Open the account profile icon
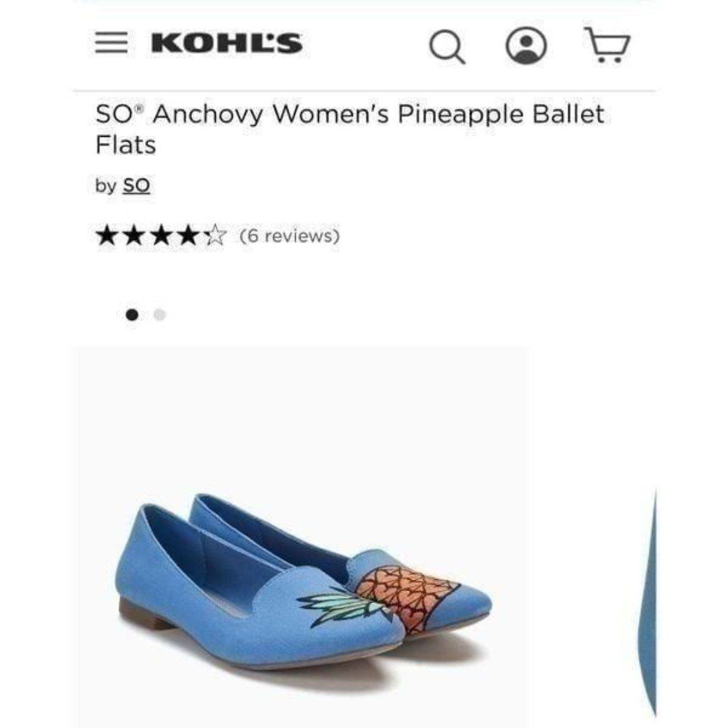The height and width of the screenshot is (728, 728). pyautogui.click(x=526, y=45)
